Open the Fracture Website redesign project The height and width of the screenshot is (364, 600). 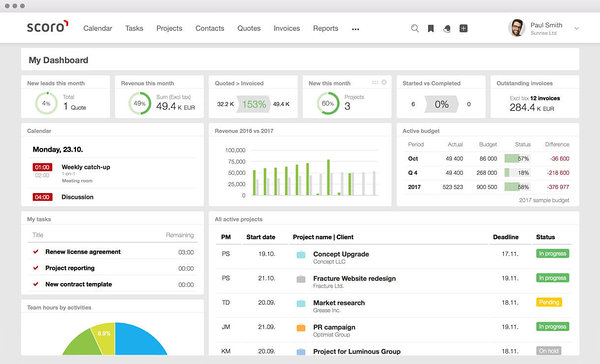click(x=354, y=279)
